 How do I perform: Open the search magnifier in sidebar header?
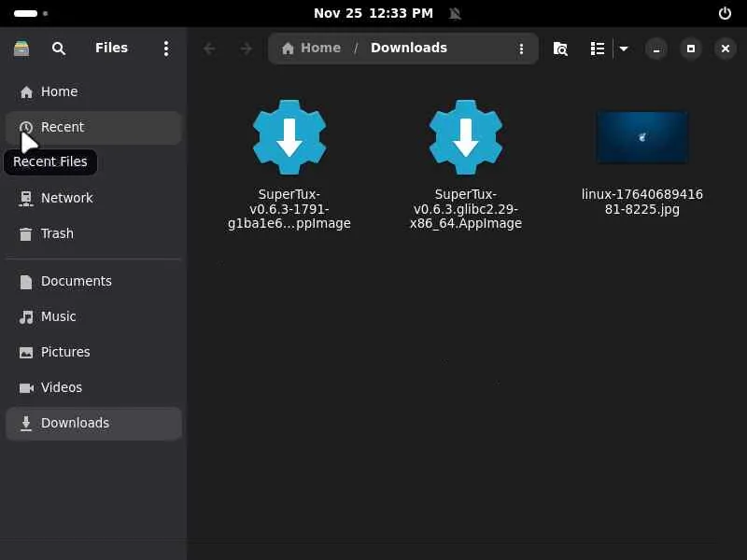pyautogui.click(x=59, y=49)
